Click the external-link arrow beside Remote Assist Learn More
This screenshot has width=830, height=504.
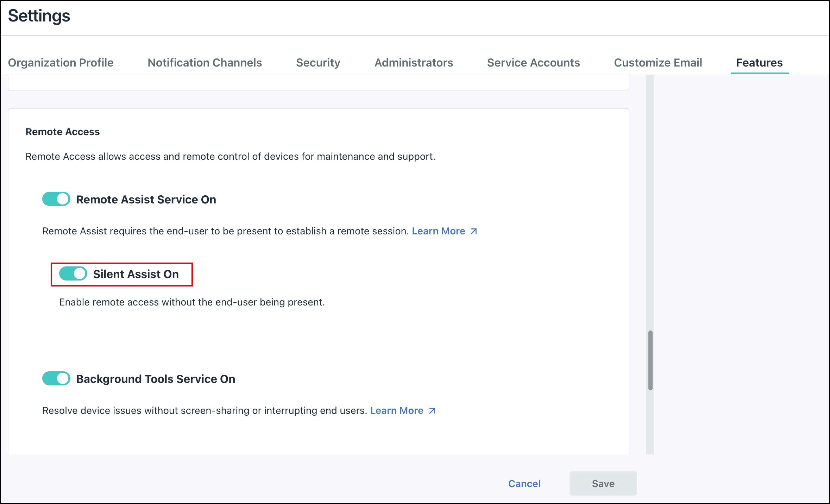coord(473,231)
